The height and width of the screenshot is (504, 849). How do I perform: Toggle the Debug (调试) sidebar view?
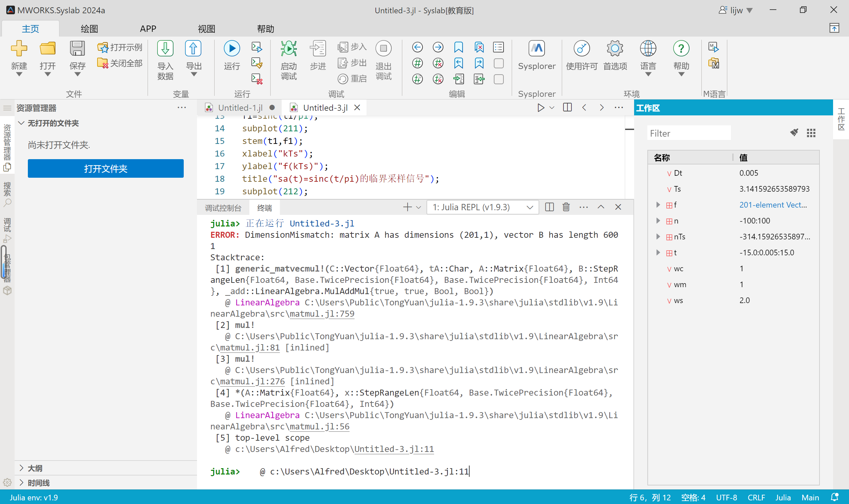coord(7,230)
